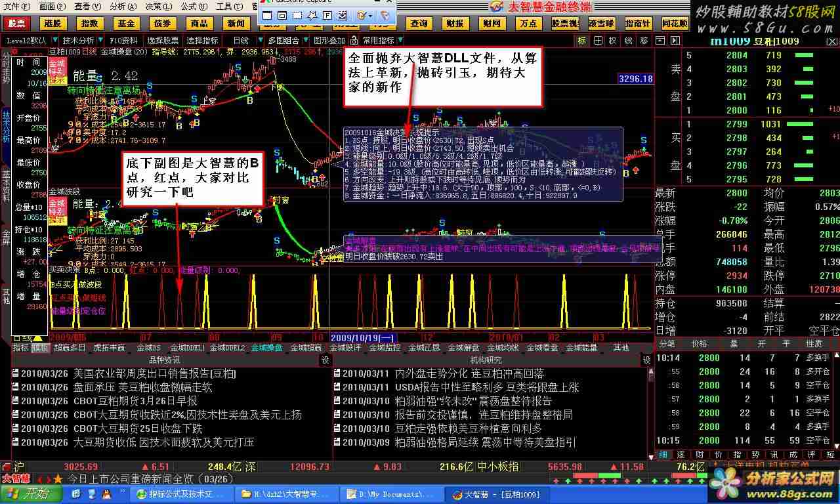Screen dimensions: 840x504
Task: Switch to the 超赢多日 indicator tab
Action: [70, 348]
